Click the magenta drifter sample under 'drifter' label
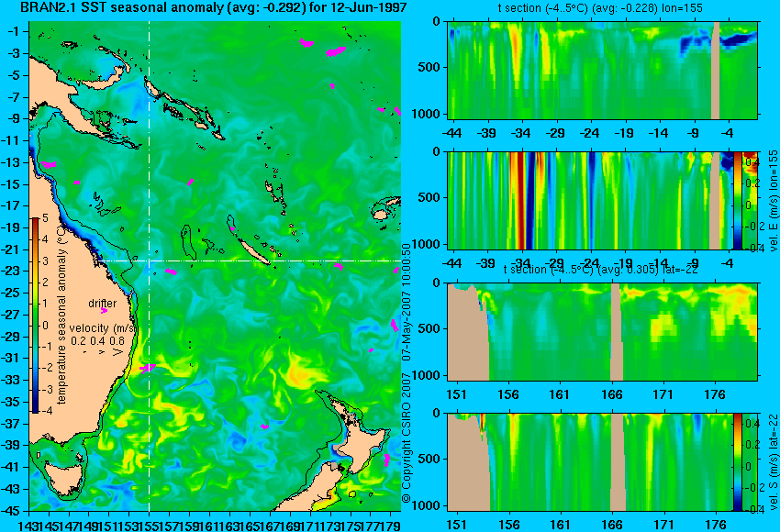The width and height of the screenshot is (780, 532). click(x=104, y=311)
